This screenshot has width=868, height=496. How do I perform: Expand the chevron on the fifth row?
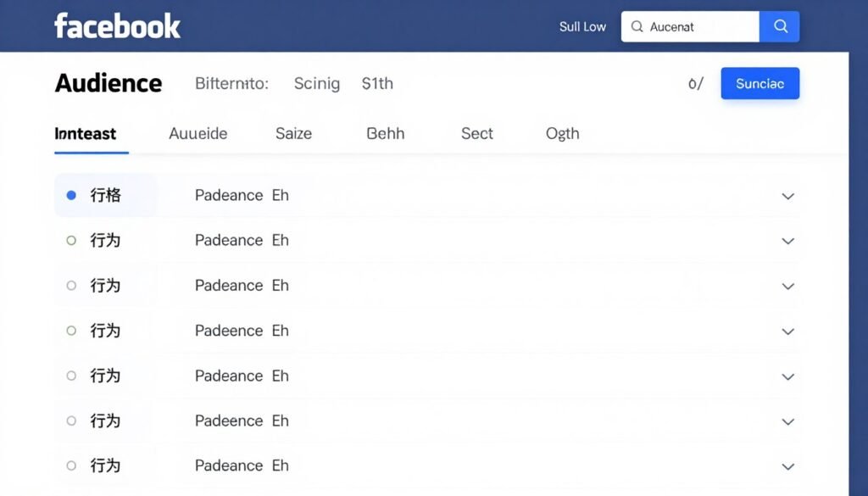tap(788, 376)
